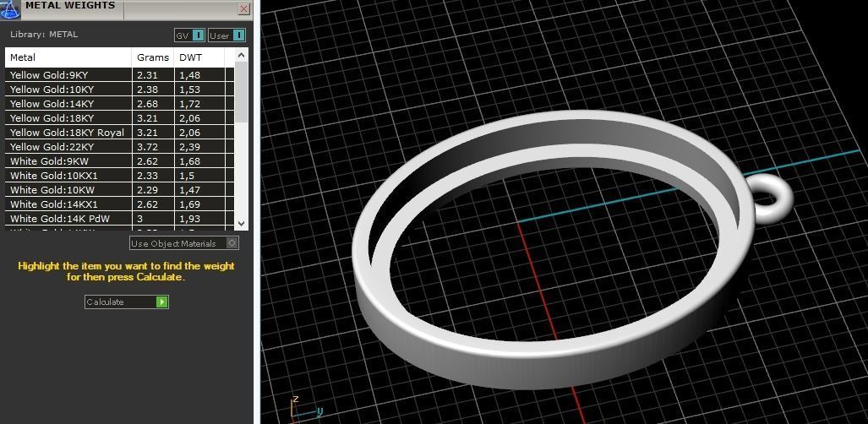This screenshot has height=424, width=868.
Task: Click the 2.31 grams value
Action: pyautogui.click(x=147, y=74)
